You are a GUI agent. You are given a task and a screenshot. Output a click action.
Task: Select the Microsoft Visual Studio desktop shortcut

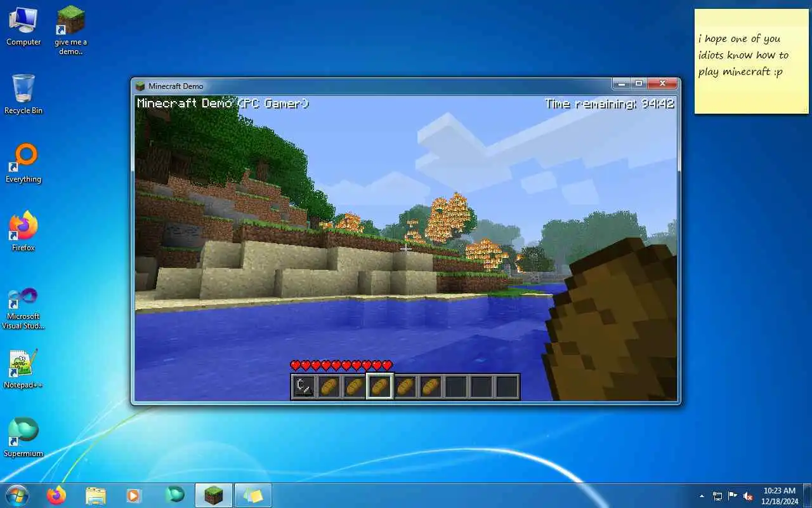[x=23, y=309]
